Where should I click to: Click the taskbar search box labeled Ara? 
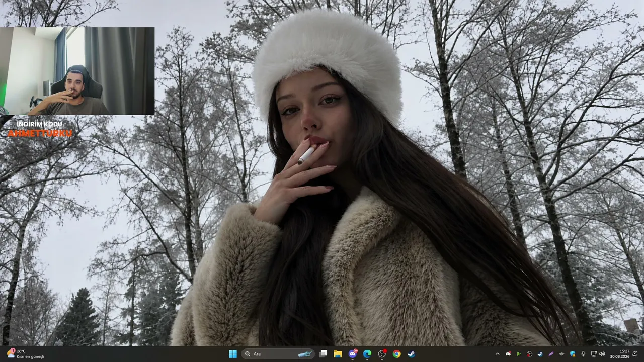[278, 354]
